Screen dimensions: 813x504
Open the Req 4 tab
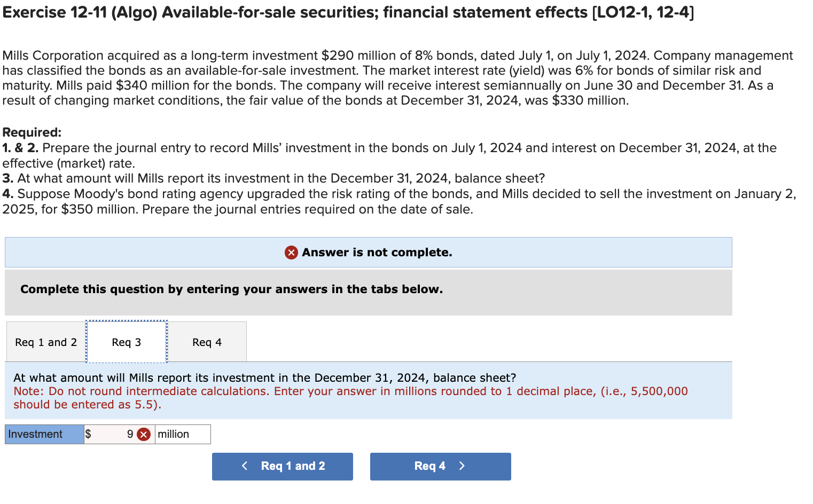coord(208,342)
